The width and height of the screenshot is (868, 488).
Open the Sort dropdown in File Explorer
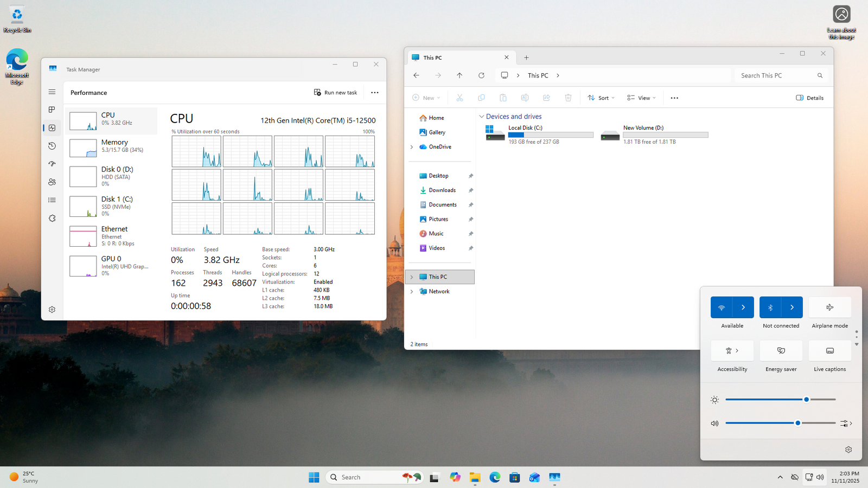click(601, 98)
